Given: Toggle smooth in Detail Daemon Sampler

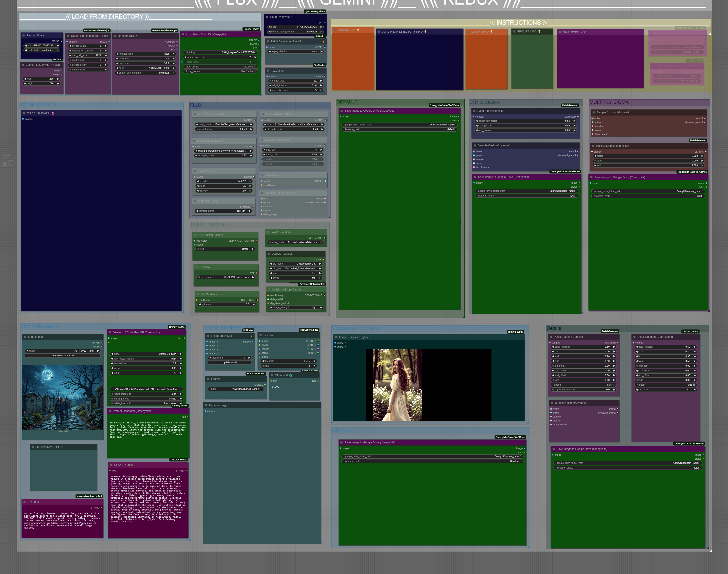Looking at the screenshot, I should [614, 385].
